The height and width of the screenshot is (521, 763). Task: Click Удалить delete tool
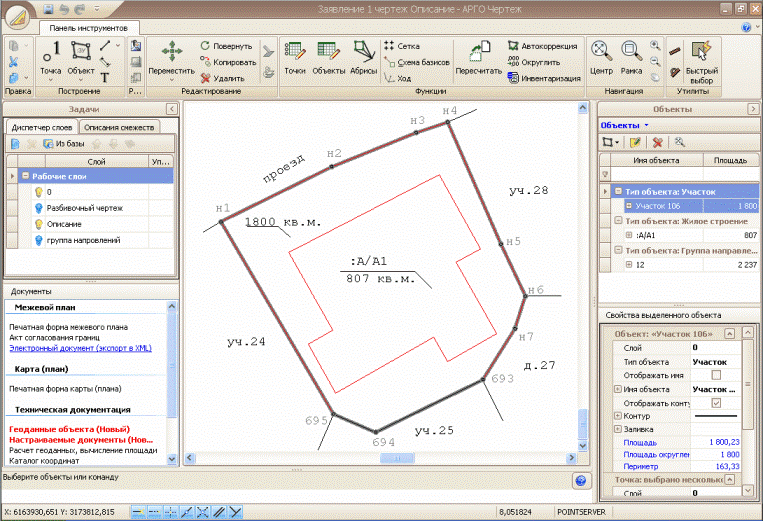pos(222,78)
